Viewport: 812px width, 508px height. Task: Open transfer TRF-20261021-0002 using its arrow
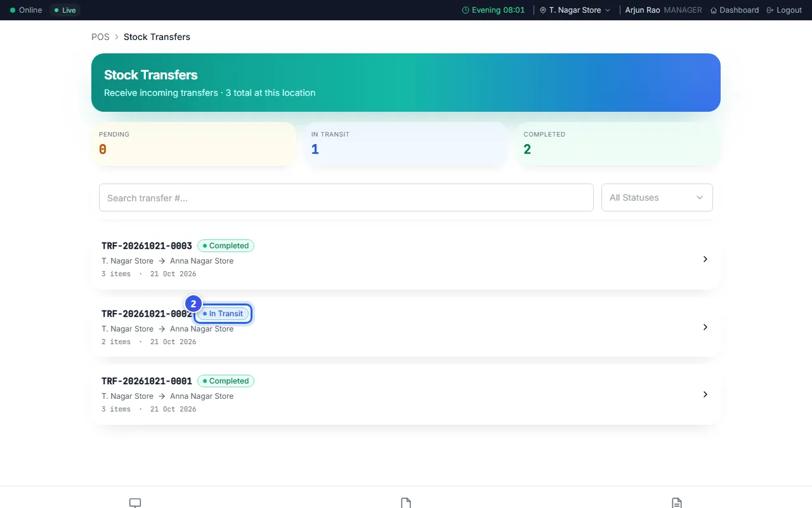(x=705, y=327)
